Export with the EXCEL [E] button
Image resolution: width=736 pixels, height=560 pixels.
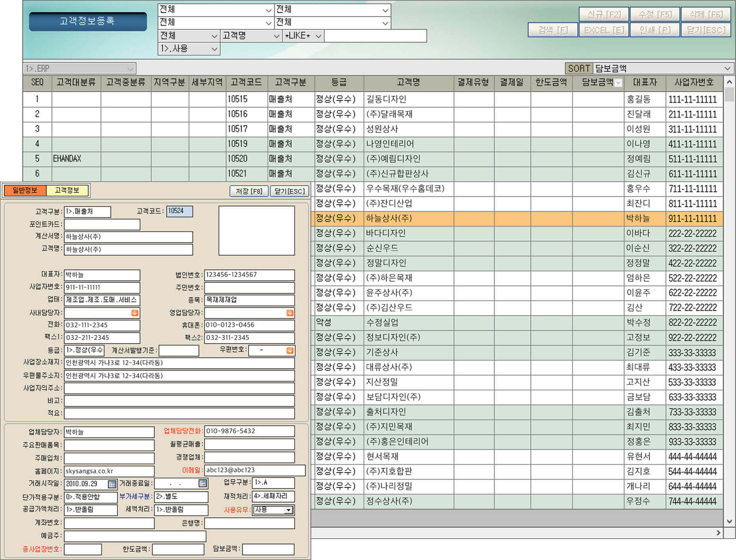(604, 30)
